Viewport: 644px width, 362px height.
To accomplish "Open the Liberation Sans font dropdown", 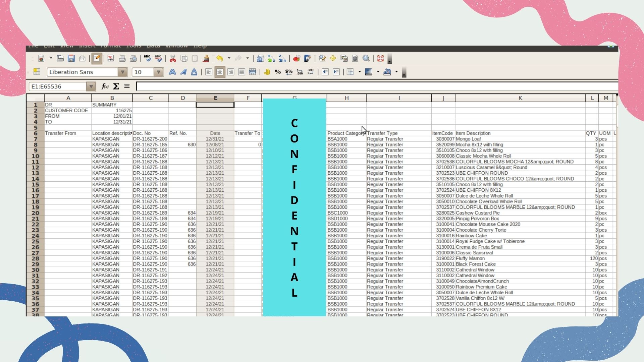I will coord(122,72).
